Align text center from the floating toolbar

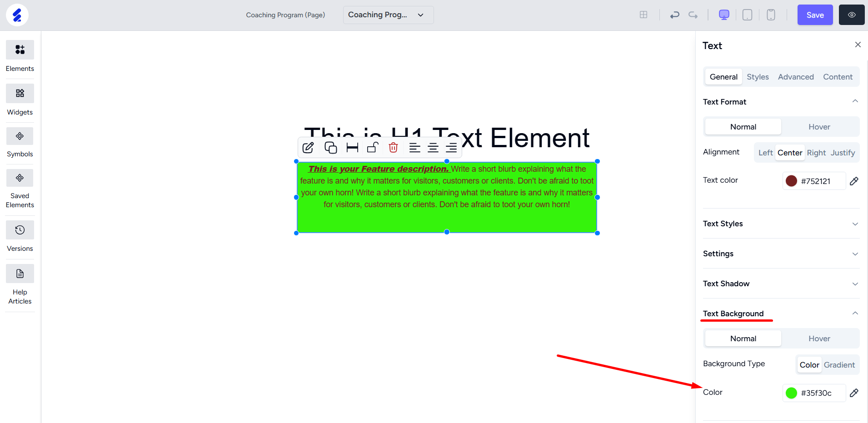coord(433,148)
